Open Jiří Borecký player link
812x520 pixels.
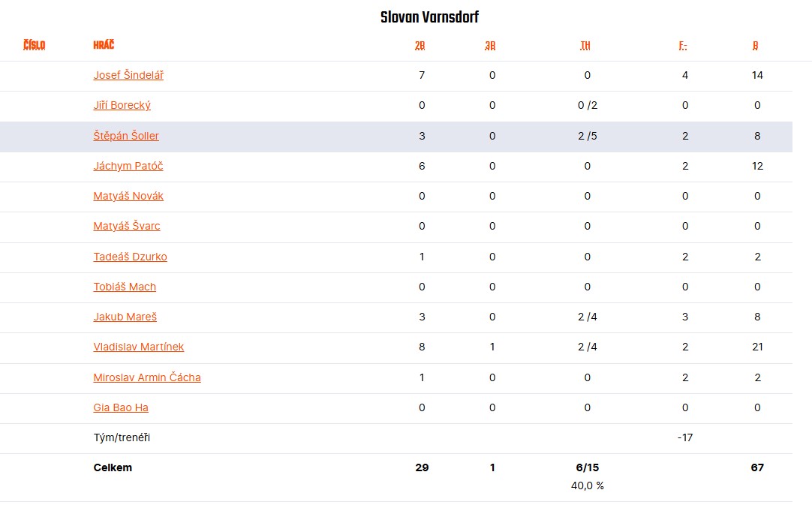(x=122, y=105)
